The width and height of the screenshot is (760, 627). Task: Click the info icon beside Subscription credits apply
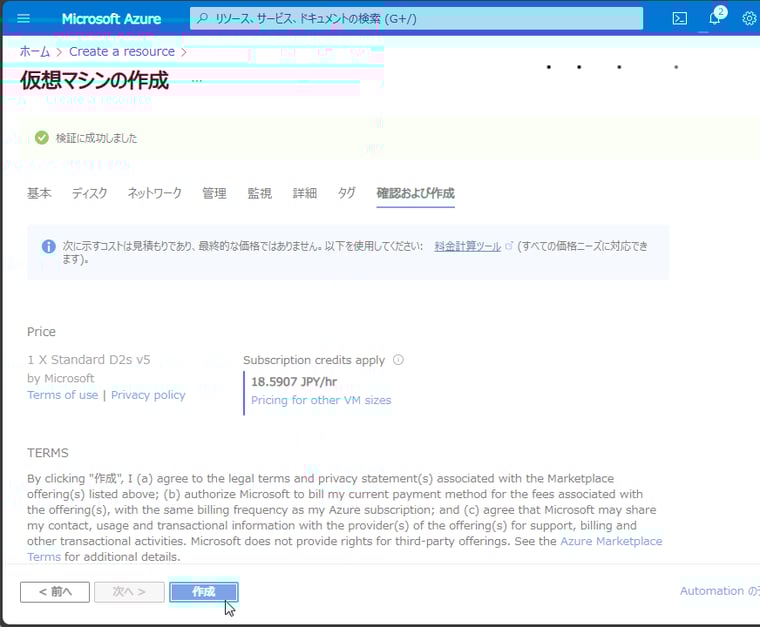click(x=398, y=360)
